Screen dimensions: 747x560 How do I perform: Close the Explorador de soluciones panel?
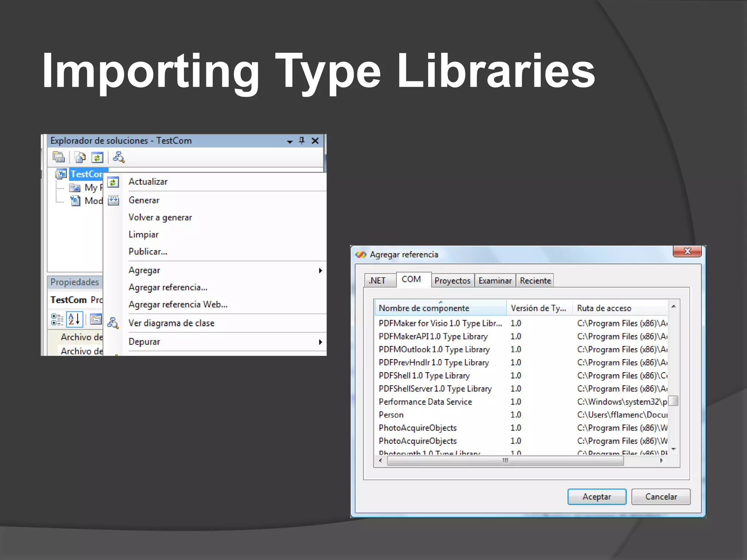tap(315, 141)
